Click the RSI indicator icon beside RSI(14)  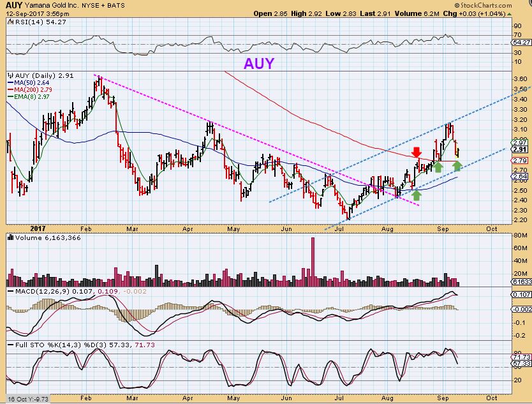pyautogui.click(x=10, y=22)
